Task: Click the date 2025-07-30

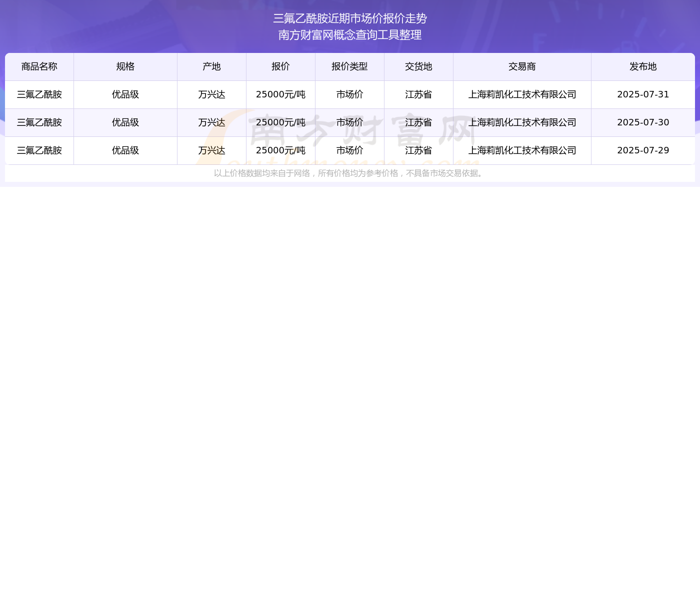Action: [x=643, y=122]
